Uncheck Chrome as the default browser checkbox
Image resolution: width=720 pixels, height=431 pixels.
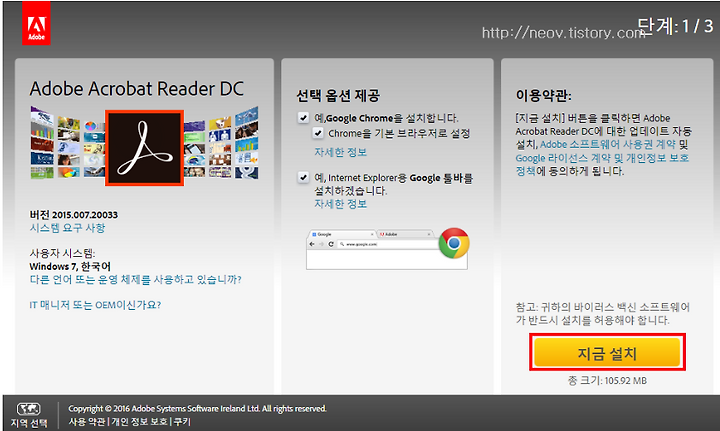[x=318, y=133]
